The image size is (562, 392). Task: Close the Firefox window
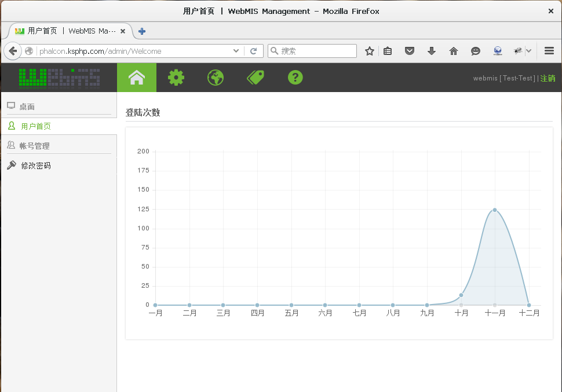[x=551, y=11]
